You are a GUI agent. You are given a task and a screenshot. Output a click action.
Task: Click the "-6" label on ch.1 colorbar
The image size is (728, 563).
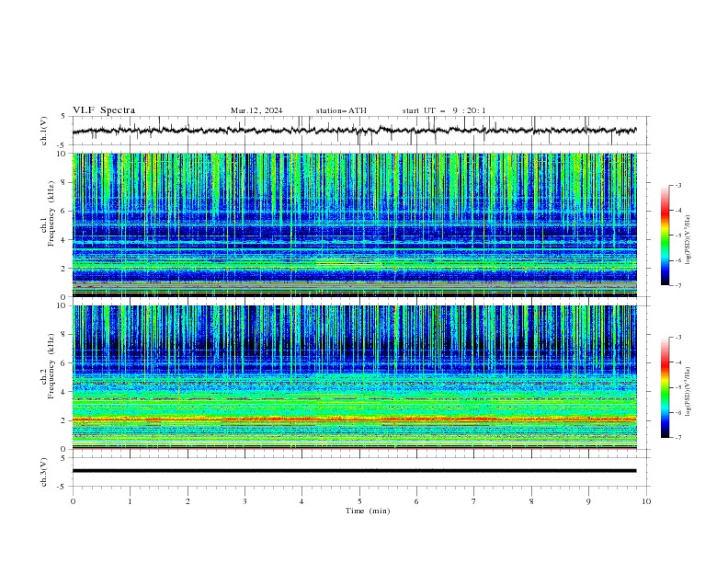tap(677, 260)
